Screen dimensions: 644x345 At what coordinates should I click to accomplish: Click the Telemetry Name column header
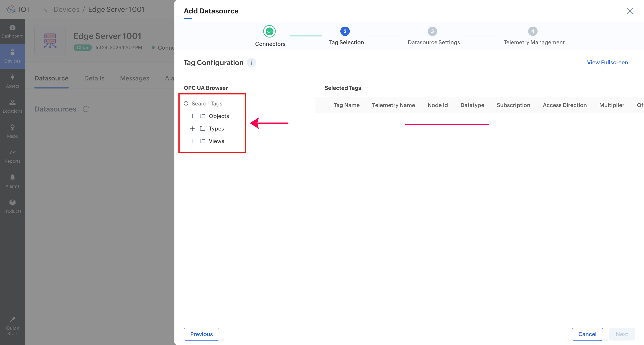(393, 105)
